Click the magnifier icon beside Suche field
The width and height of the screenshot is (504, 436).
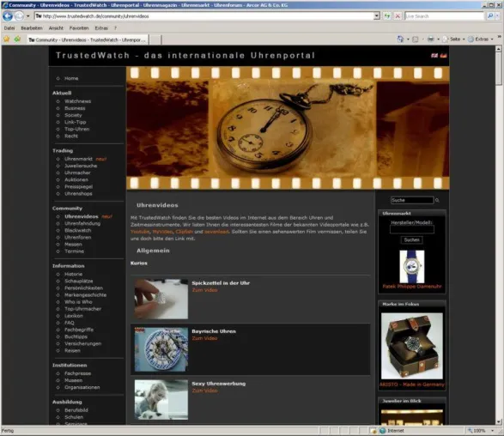437,200
